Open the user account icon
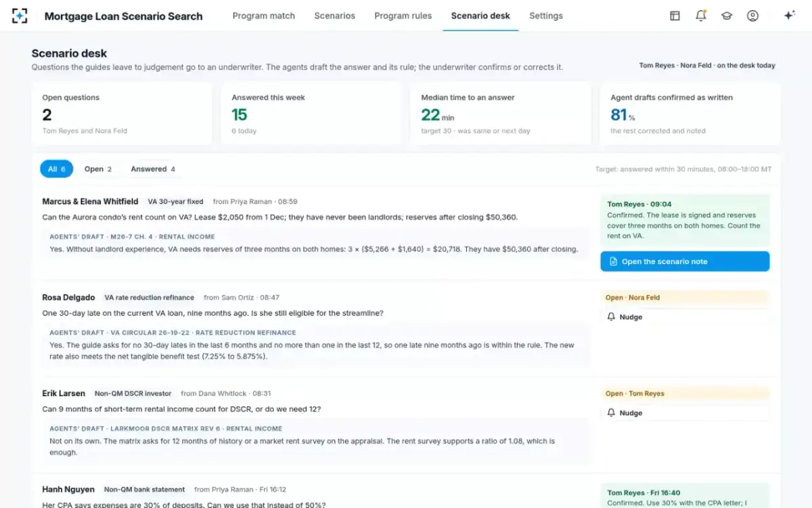Image resolution: width=812 pixels, height=508 pixels. [x=752, y=16]
